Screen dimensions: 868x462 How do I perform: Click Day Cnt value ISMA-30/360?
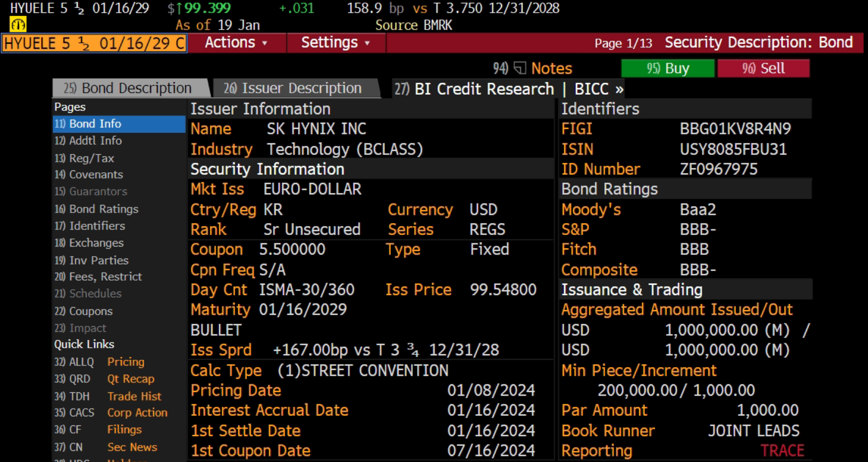pyautogui.click(x=307, y=290)
